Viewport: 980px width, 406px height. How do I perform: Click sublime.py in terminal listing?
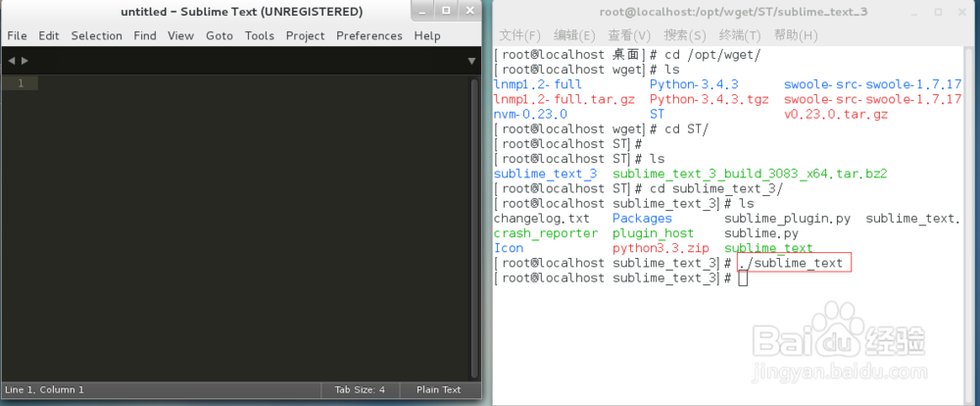click(x=761, y=233)
